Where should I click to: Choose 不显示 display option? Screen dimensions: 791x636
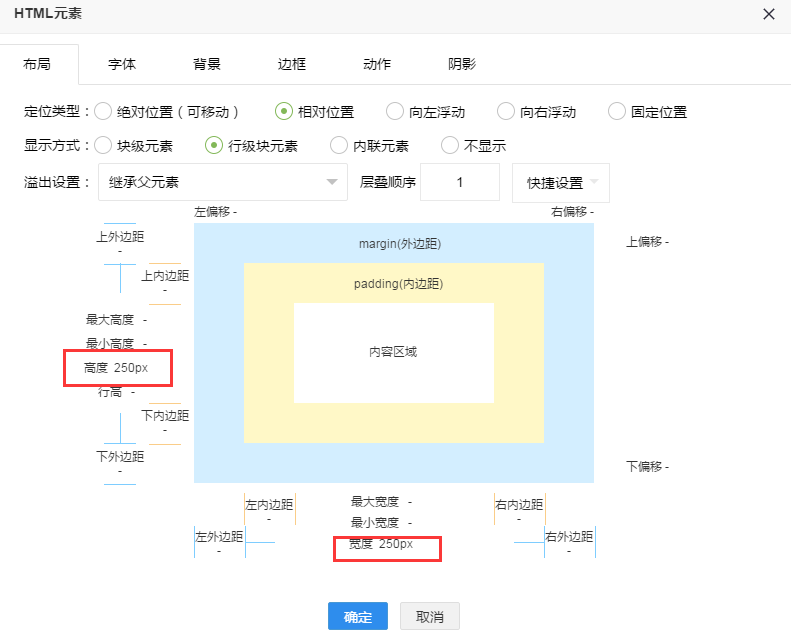[x=450, y=146]
